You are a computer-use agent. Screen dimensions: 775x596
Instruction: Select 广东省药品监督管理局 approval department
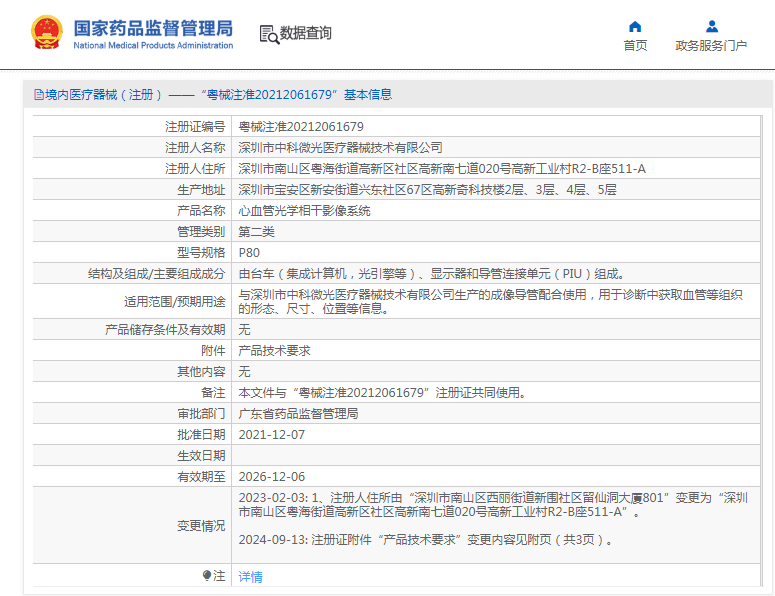(298, 413)
